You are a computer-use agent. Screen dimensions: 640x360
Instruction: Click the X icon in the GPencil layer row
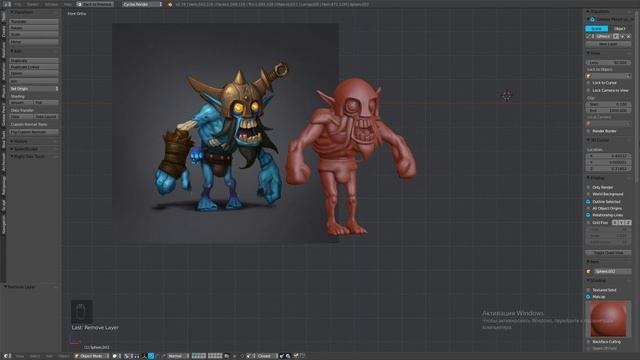click(x=629, y=36)
